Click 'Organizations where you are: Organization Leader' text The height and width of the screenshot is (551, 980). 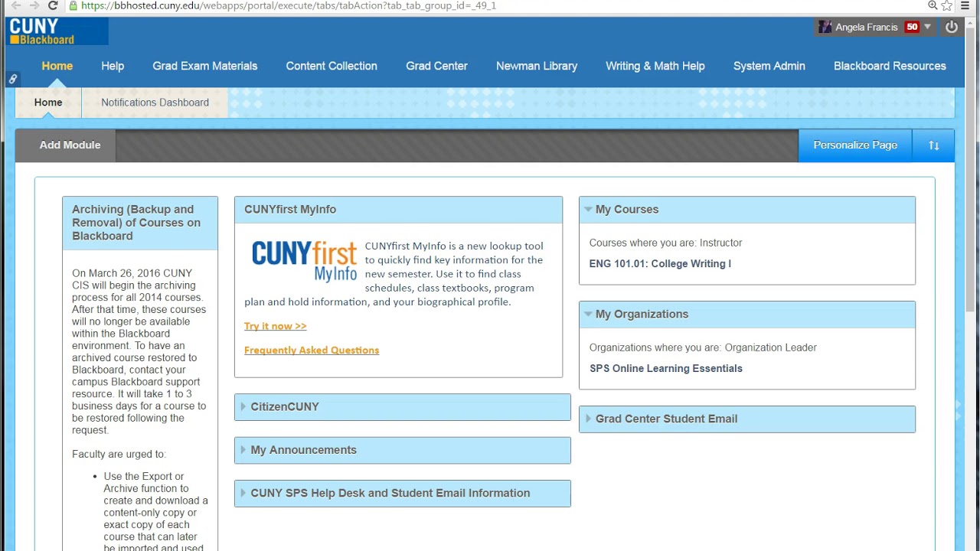click(703, 347)
